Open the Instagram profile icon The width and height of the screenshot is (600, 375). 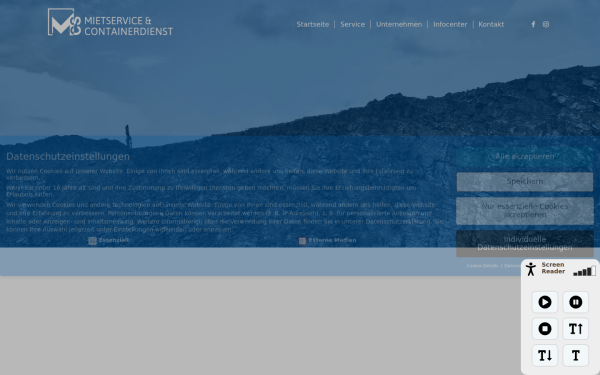point(546,24)
